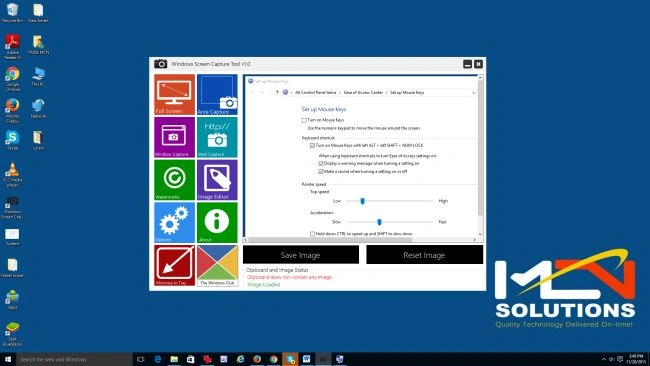The image size is (650, 366).
Task: Click Search the web and Windows box
Action: [x=75, y=359]
